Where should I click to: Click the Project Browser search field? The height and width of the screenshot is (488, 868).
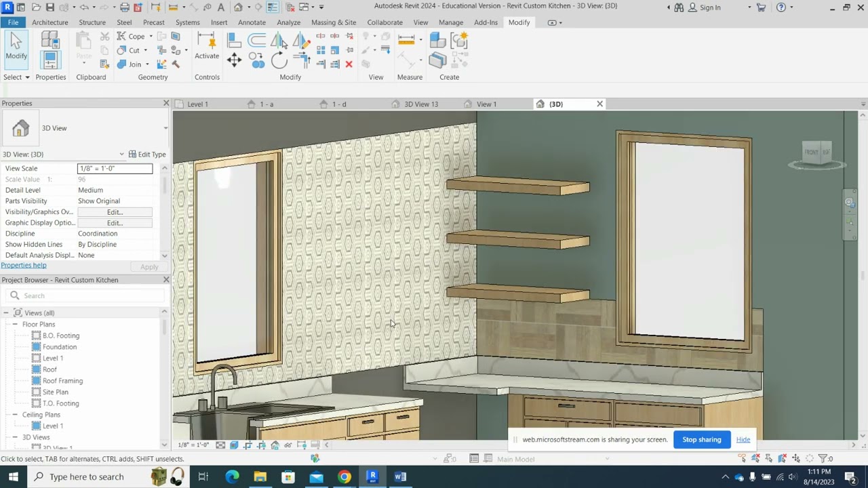[85, 296]
